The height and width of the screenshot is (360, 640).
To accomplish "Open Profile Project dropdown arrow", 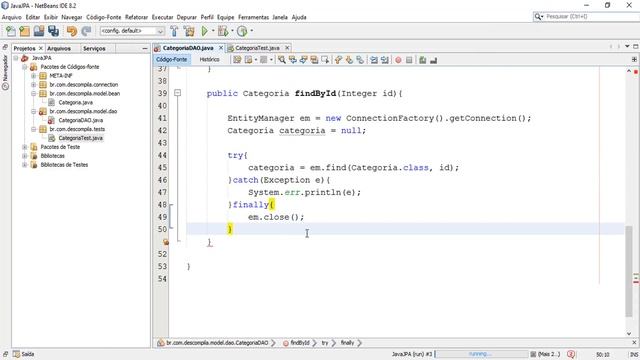I will [251, 31].
